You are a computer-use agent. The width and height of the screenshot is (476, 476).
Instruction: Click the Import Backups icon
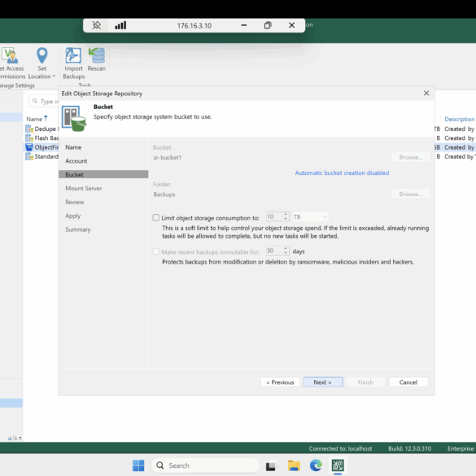73,55
